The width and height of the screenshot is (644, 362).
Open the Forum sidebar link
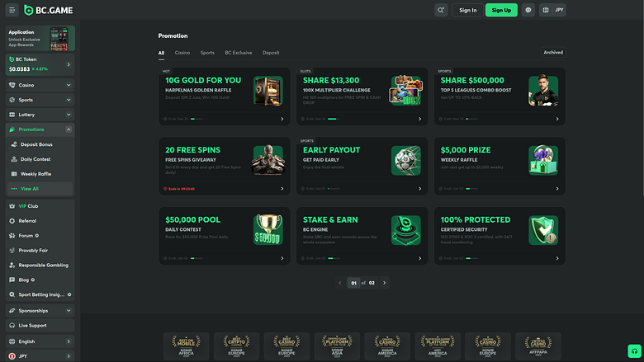(40, 235)
